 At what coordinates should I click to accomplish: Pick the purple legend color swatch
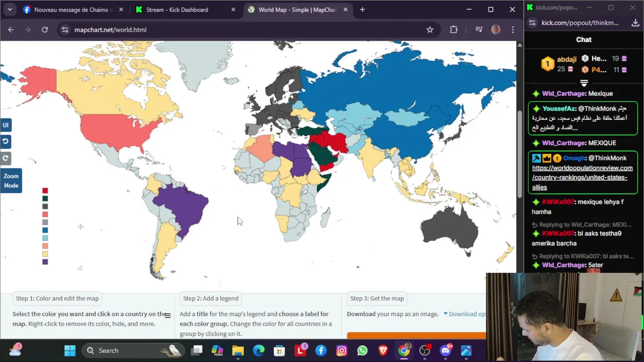45,262
